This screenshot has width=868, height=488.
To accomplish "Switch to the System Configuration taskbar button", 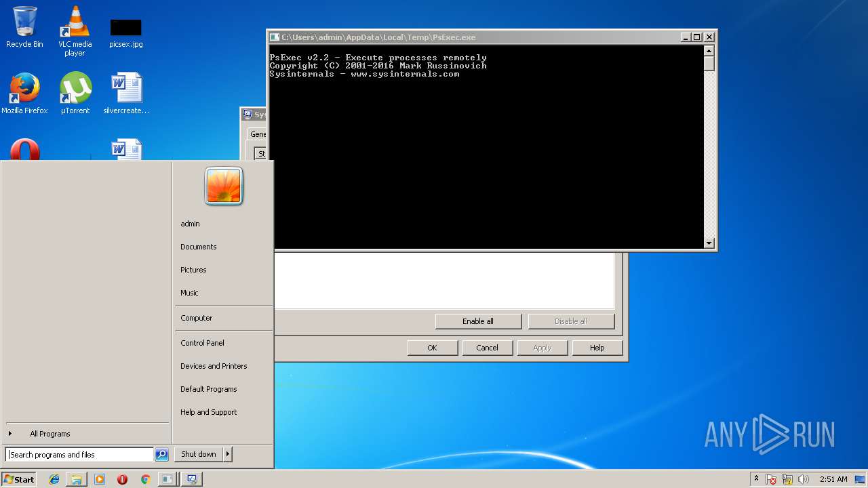I will click(192, 479).
